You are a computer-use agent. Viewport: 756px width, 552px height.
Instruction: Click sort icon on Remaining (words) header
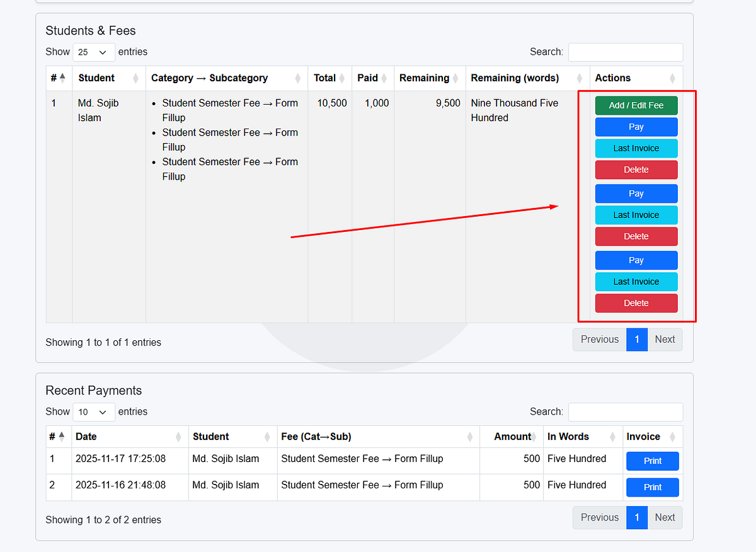click(580, 78)
